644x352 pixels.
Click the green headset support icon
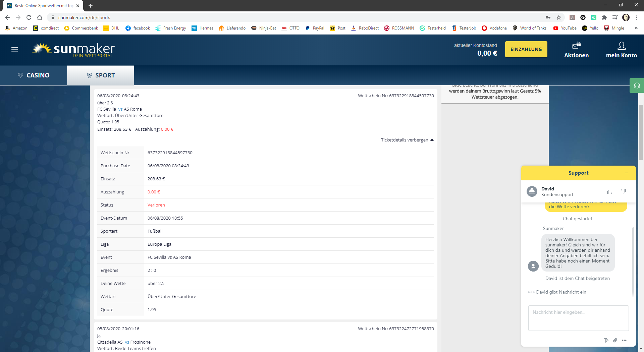click(637, 85)
